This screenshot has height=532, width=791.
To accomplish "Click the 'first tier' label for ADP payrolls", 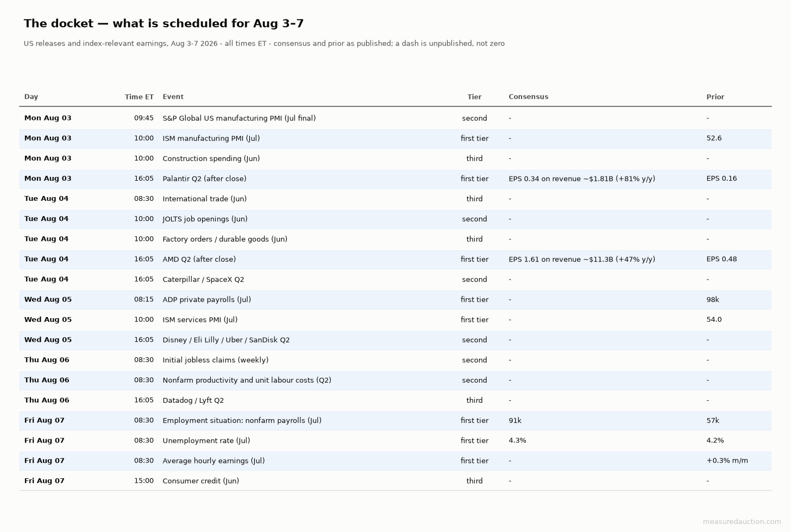I will click(x=474, y=300).
